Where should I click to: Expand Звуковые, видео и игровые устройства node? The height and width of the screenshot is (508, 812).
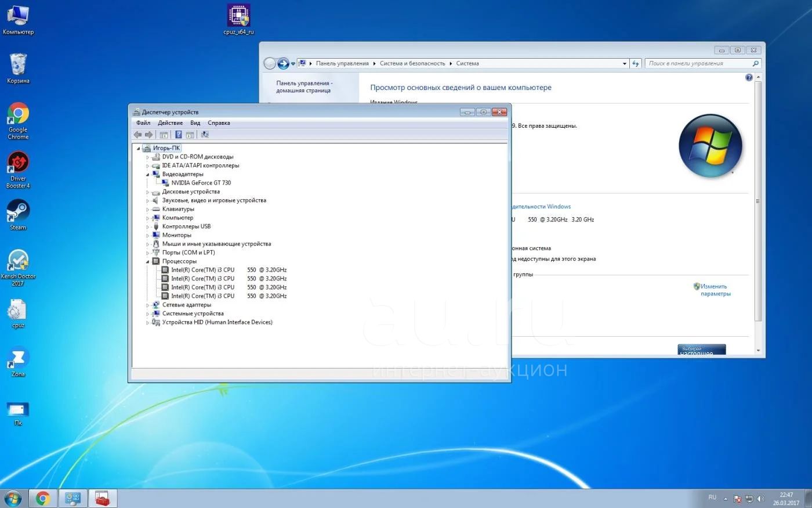(147, 201)
